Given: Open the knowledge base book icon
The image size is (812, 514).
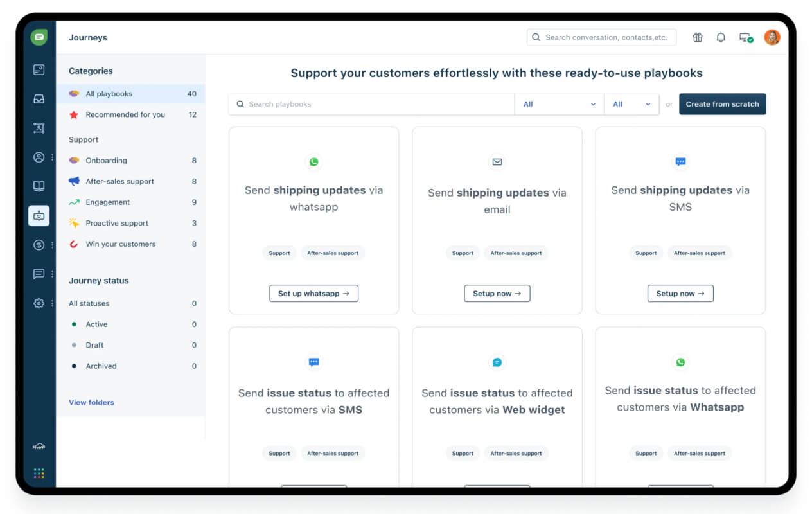Looking at the screenshot, I should point(39,186).
